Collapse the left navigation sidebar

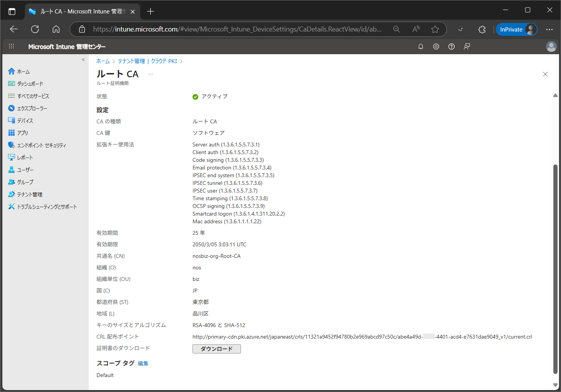click(x=83, y=60)
